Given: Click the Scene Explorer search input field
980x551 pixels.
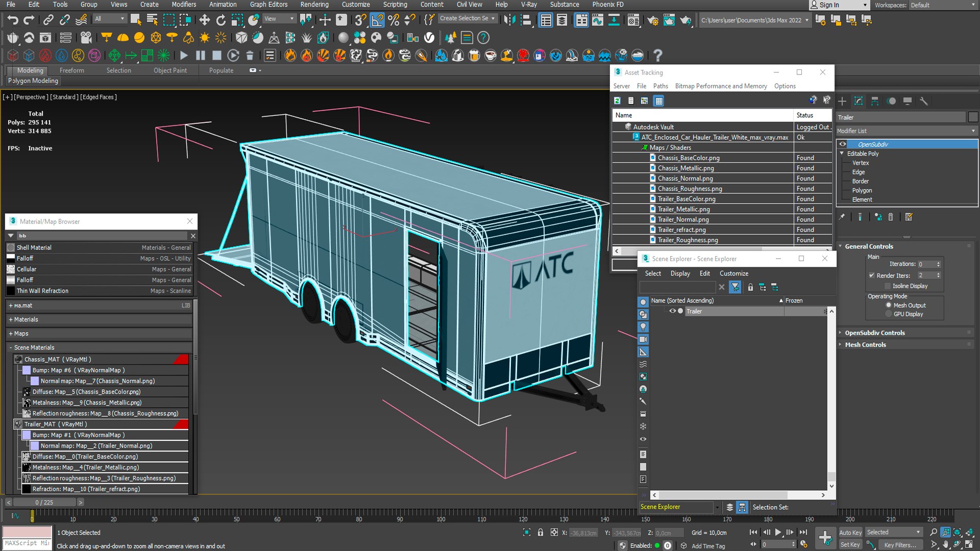Looking at the screenshot, I should (678, 287).
